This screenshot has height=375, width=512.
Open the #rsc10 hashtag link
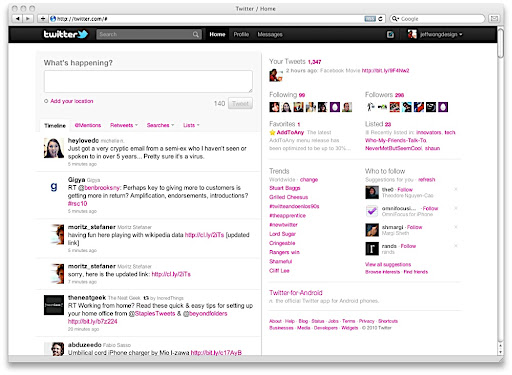click(x=77, y=203)
